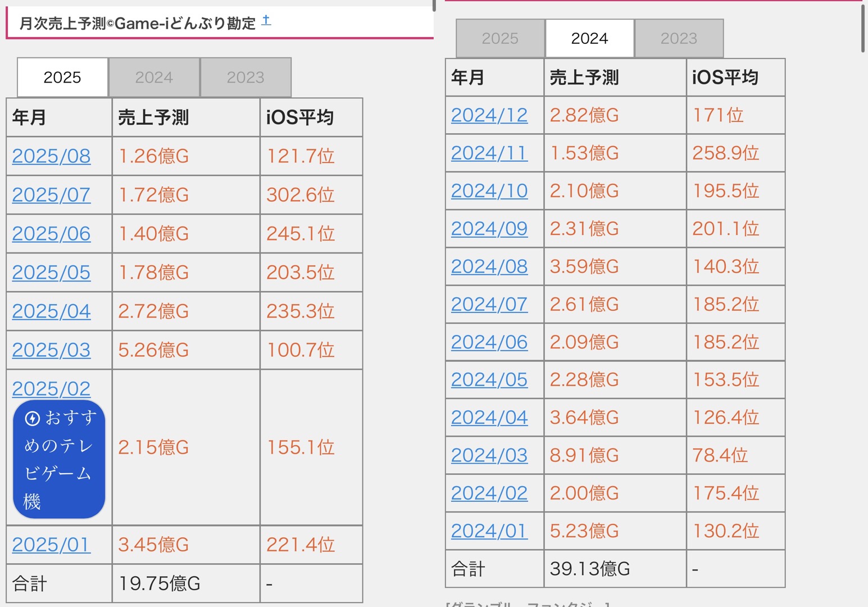Click the 2.82億G sales value
Image resolution: width=868 pixels, height=607 pixels.
coord(584,115)
